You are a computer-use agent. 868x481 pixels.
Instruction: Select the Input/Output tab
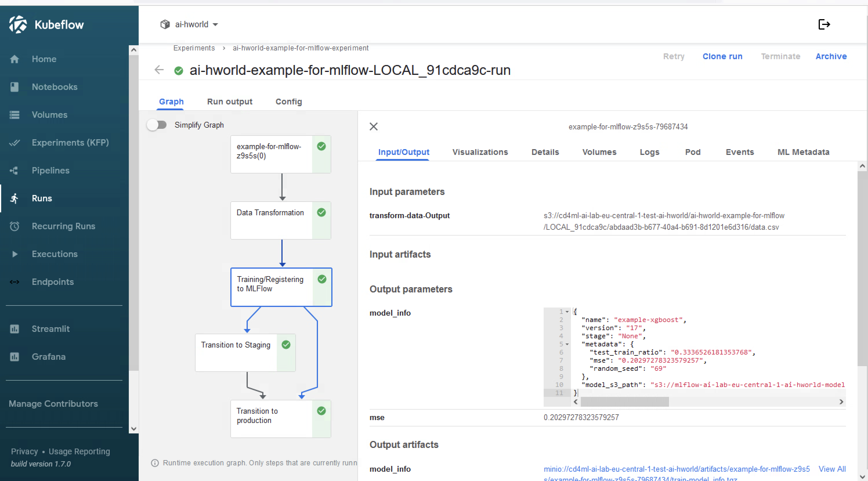pos(404,152)
